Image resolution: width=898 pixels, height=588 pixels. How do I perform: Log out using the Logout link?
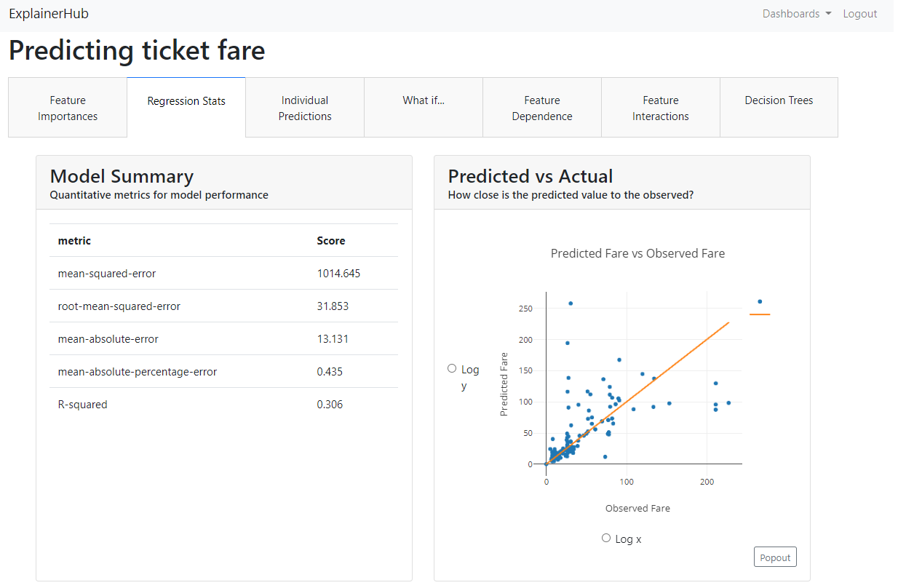coord(859,14)
